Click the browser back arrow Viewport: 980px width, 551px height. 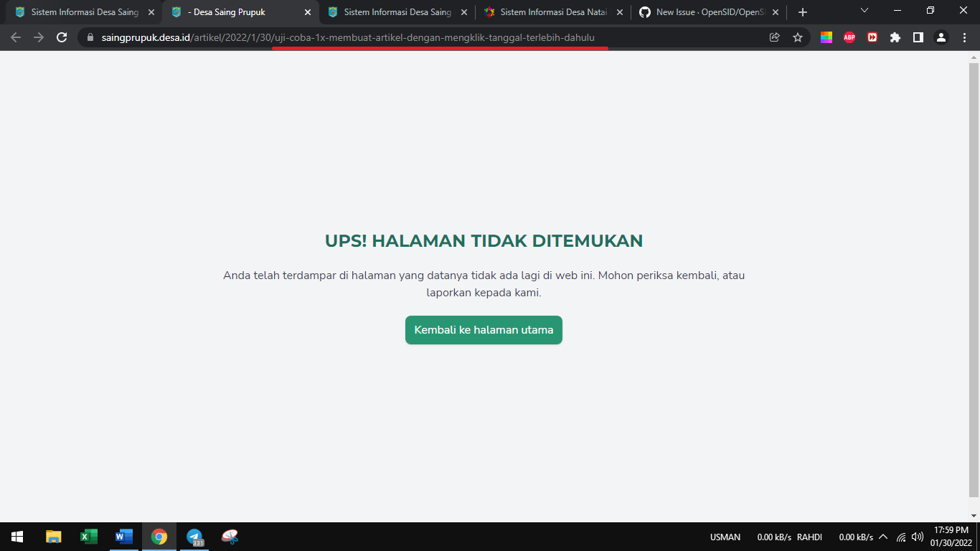(x=15, y=37)
